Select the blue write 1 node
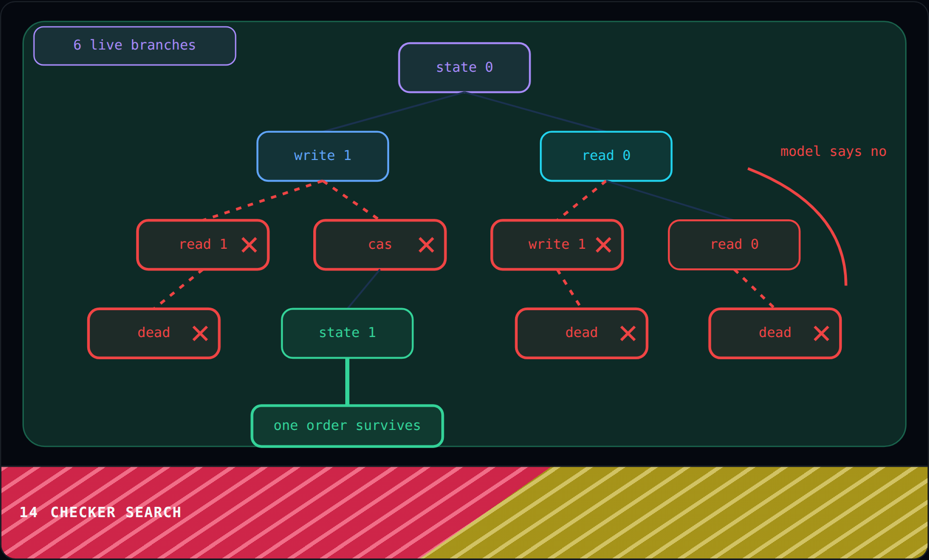929x560 pixels. click(323, 156)
